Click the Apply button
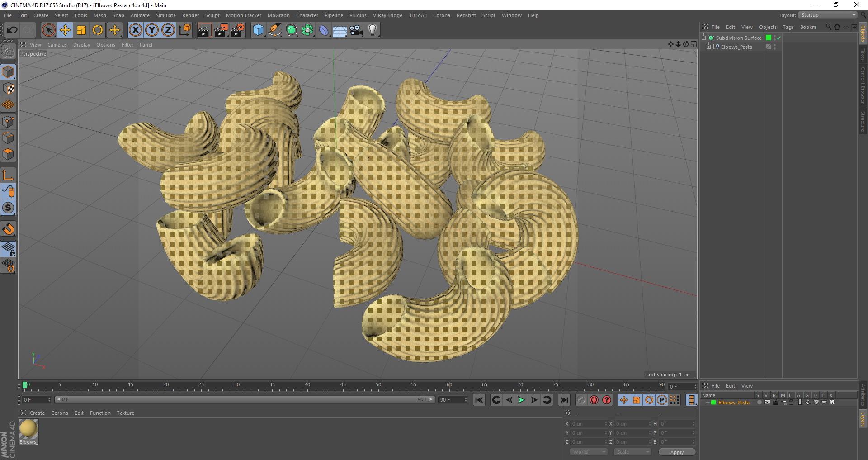868x460 pixels. 677,452
